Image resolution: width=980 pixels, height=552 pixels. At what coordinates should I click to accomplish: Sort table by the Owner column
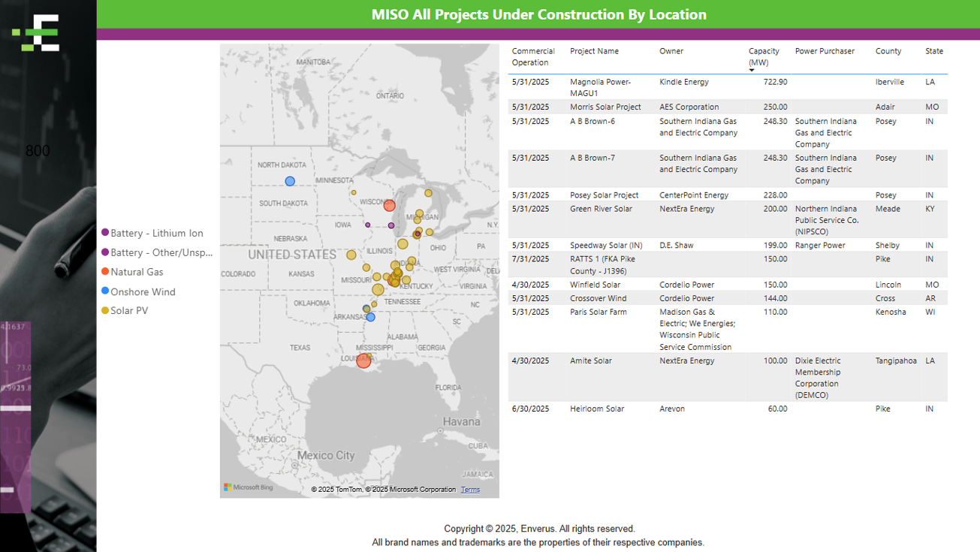[671, 51]
